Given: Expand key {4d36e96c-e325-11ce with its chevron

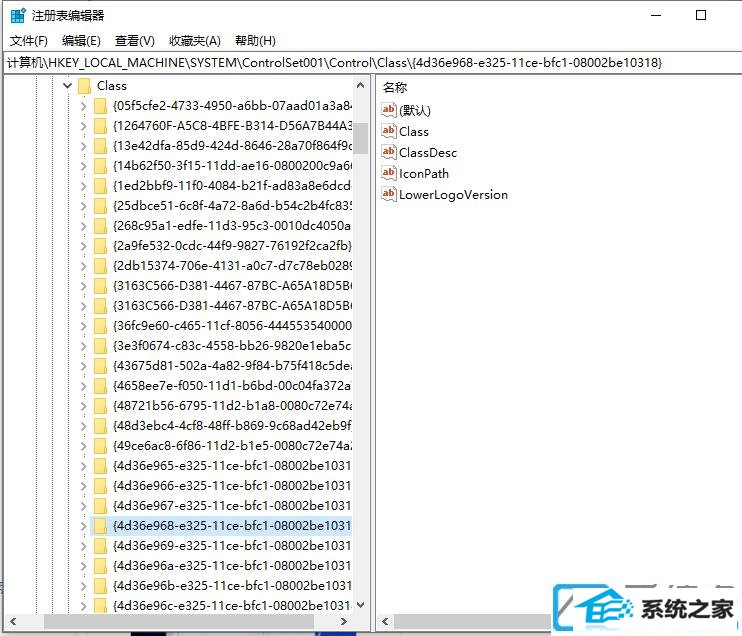Looking at the screenshot, I should click(x=84, y=606).
